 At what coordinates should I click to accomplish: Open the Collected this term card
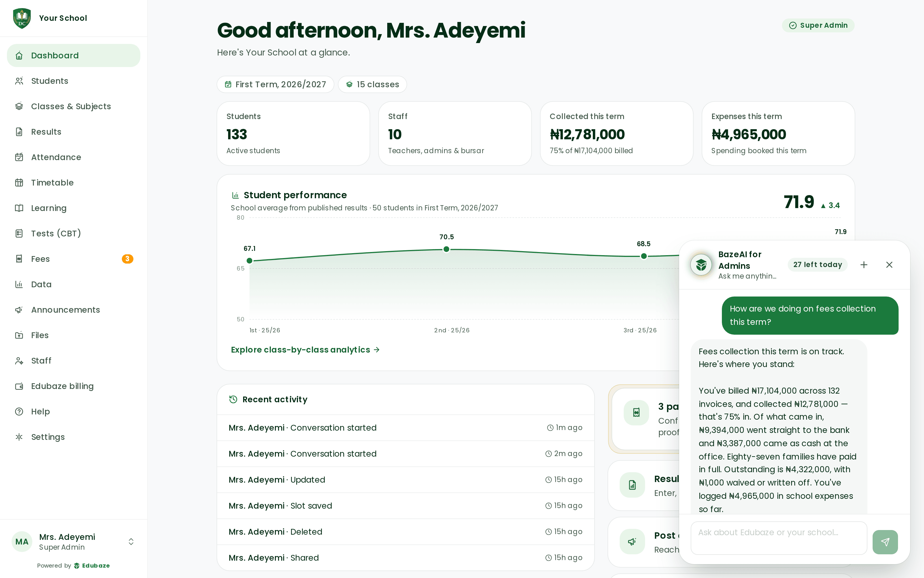pyautogui.click(x=617, y=134)
